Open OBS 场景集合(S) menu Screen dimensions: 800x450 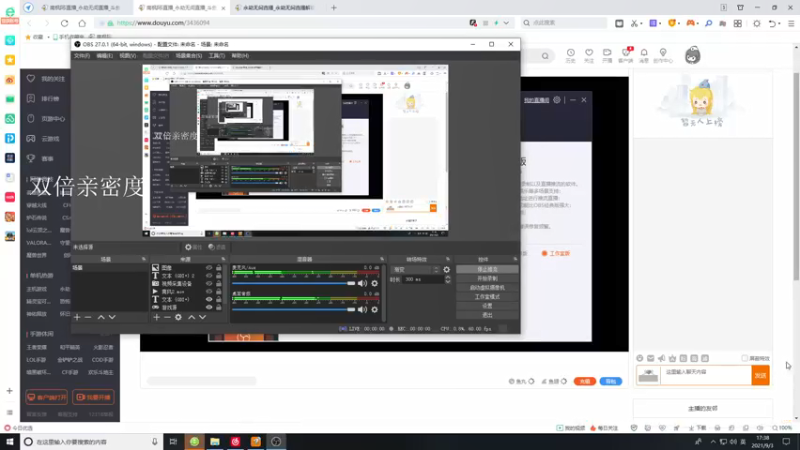click(x=189, y=56)
